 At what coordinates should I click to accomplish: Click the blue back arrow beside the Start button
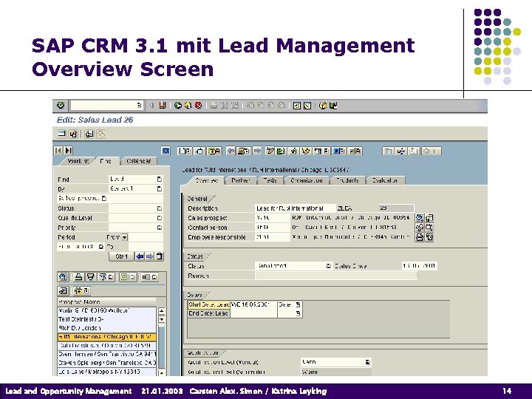(x=140, y=256)
